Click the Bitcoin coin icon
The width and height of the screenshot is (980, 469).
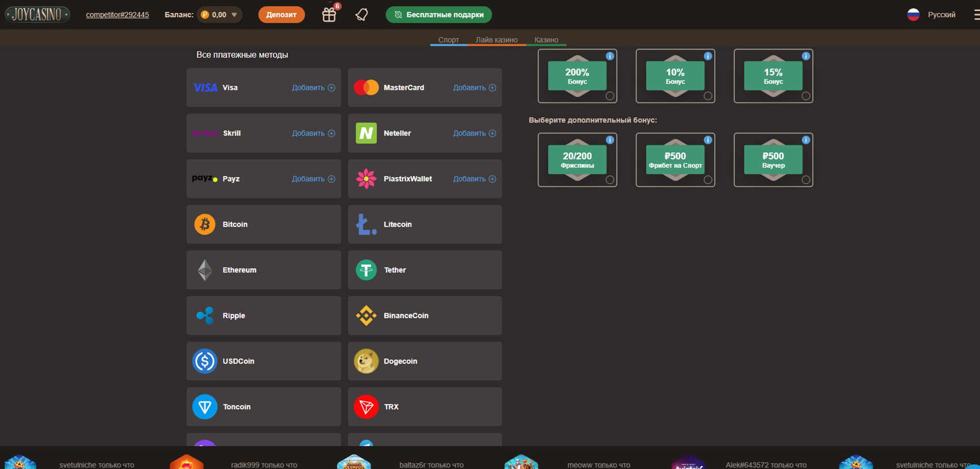pos(205,225)
